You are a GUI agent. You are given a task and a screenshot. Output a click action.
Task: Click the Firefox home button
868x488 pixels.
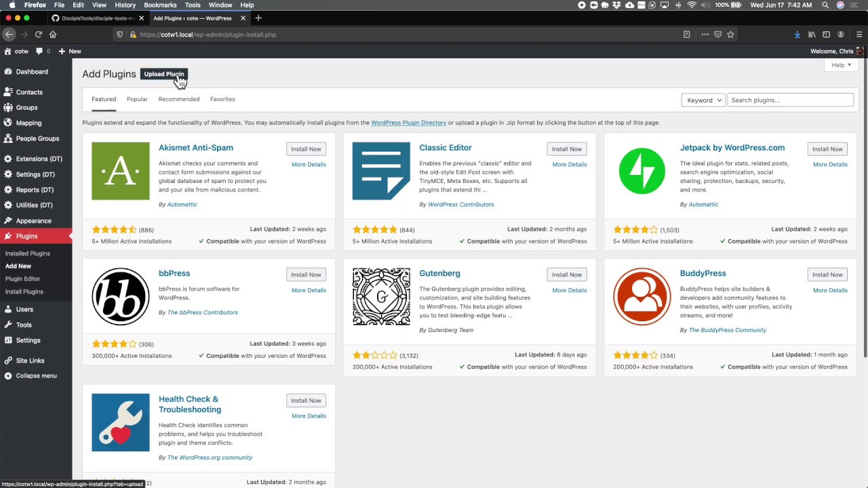[x=53, y=35]
